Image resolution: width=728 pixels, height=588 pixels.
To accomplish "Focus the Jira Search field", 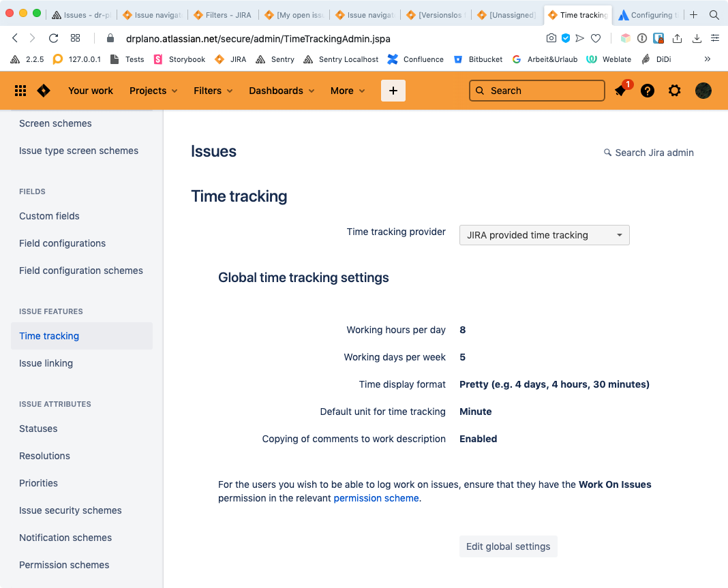I will pyautogui.click(x=536, y=91).
